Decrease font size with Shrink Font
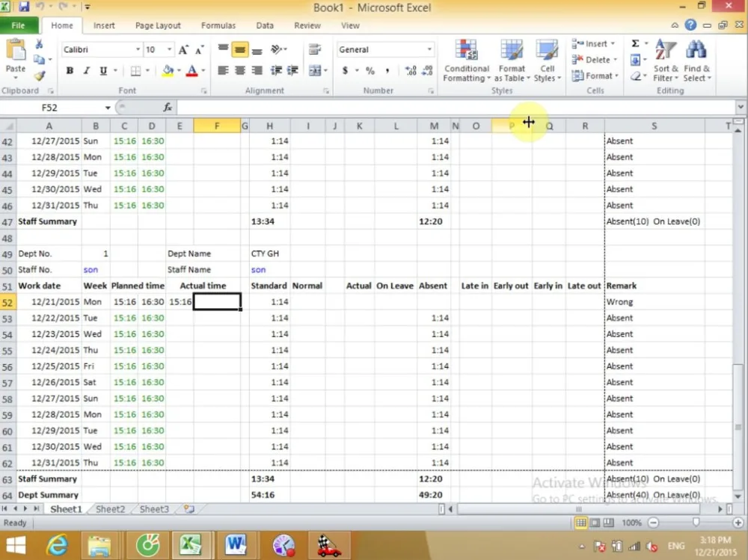The height and width of the screenshot is (560, 748). tap(200, 49)
